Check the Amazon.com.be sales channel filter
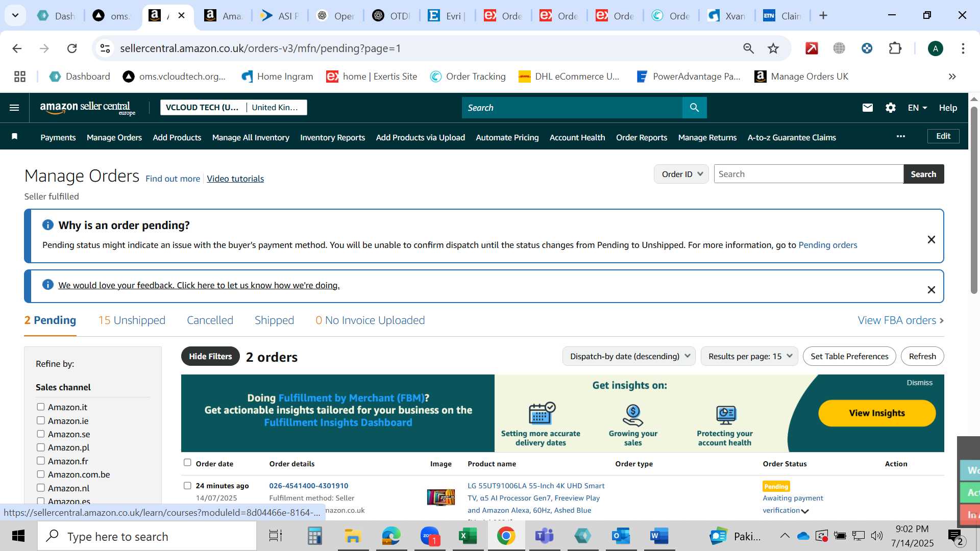The height and width of the screenshot is (551, 980). click(x=41, y=474)
